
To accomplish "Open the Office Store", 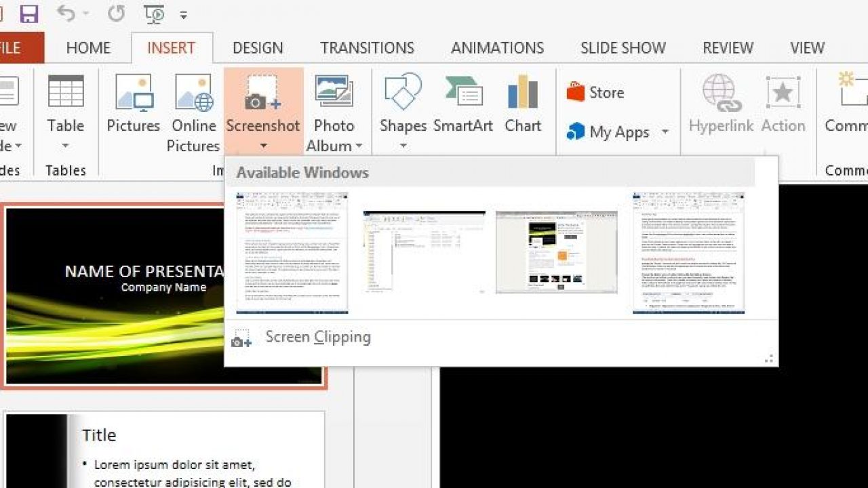I will 596,92.
